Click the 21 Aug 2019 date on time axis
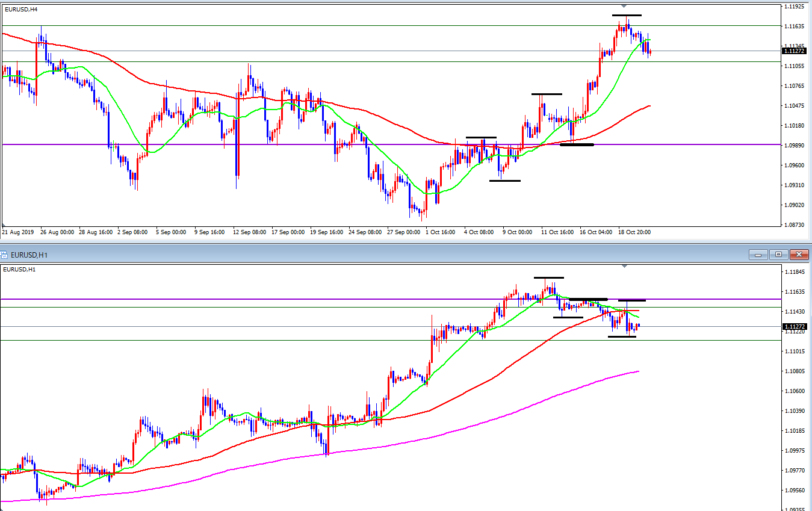Screen dimensions: 812x511 coord(17,232)
